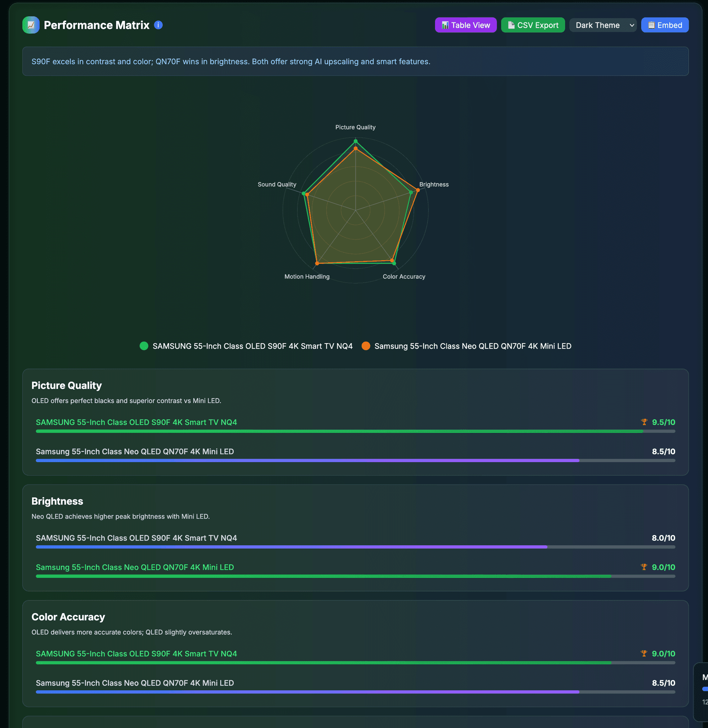
Task: Click the trophy icon in Color Accuracy card
Action: click(644, 653)
